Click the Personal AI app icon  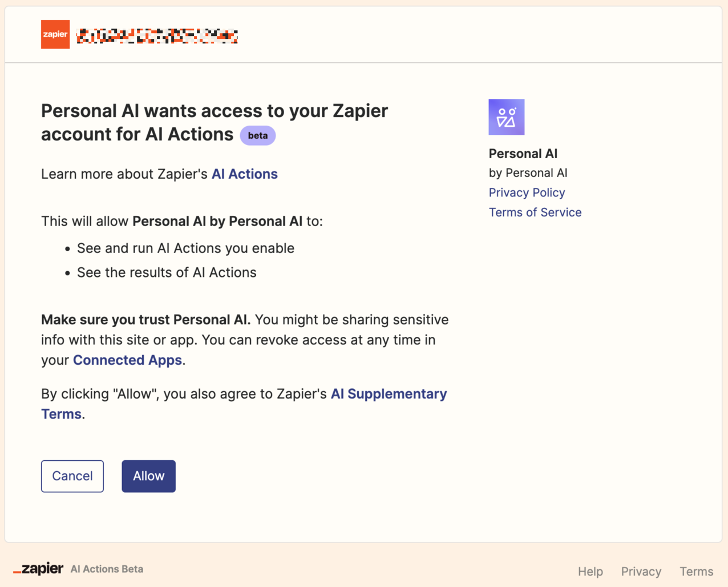point(506,117)
